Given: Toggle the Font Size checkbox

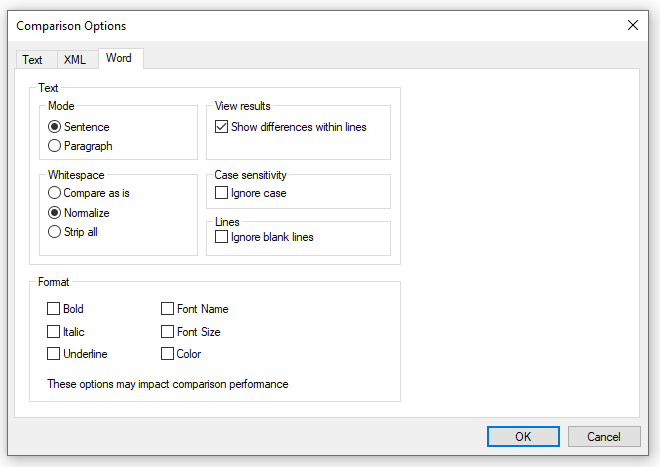Looking at the screenshot, I should tap(168, 331).
